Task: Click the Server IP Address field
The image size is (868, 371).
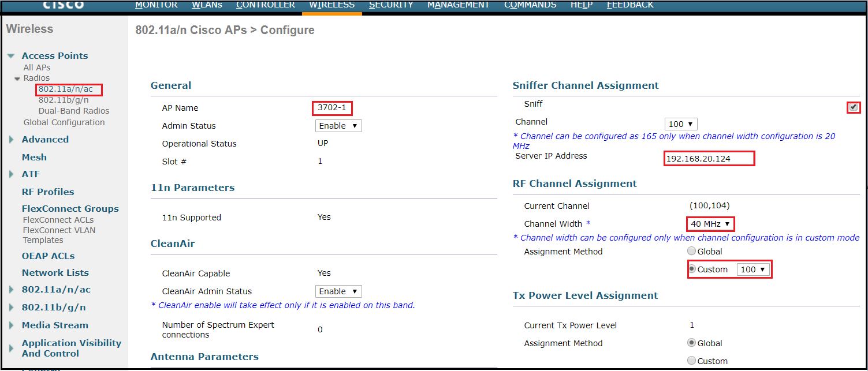Action: [709, 158]
